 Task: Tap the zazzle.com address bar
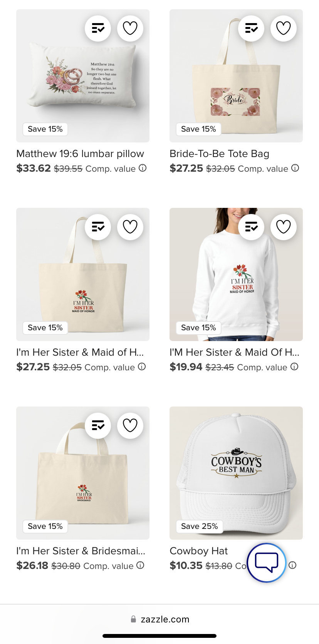(x=159, y=619)
